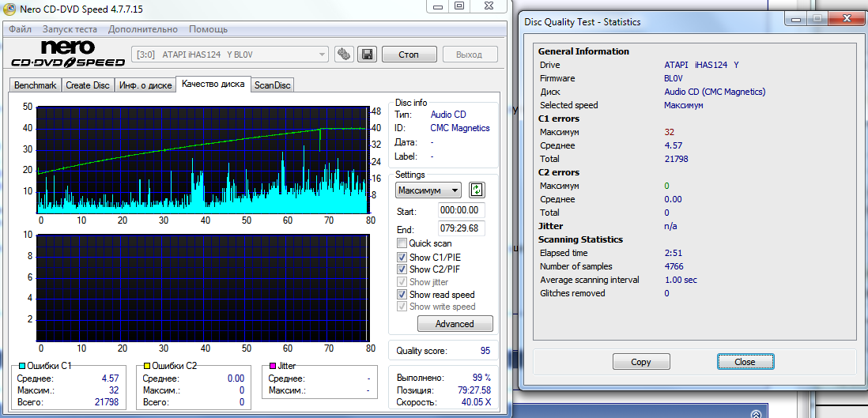
Task: Click the End time input field
Action: (x=461, y=228)
